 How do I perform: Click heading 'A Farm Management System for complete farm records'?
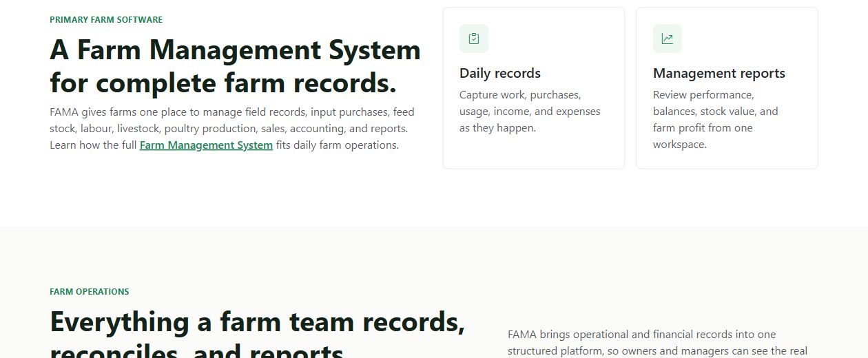(x=235, y=66)
